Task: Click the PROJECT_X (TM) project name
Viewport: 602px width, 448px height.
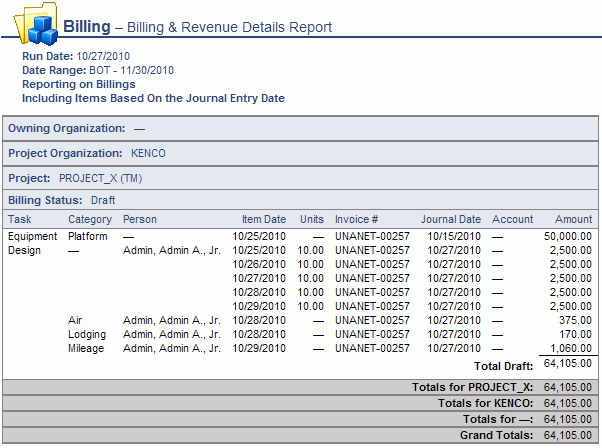Action: pos(101,179)
